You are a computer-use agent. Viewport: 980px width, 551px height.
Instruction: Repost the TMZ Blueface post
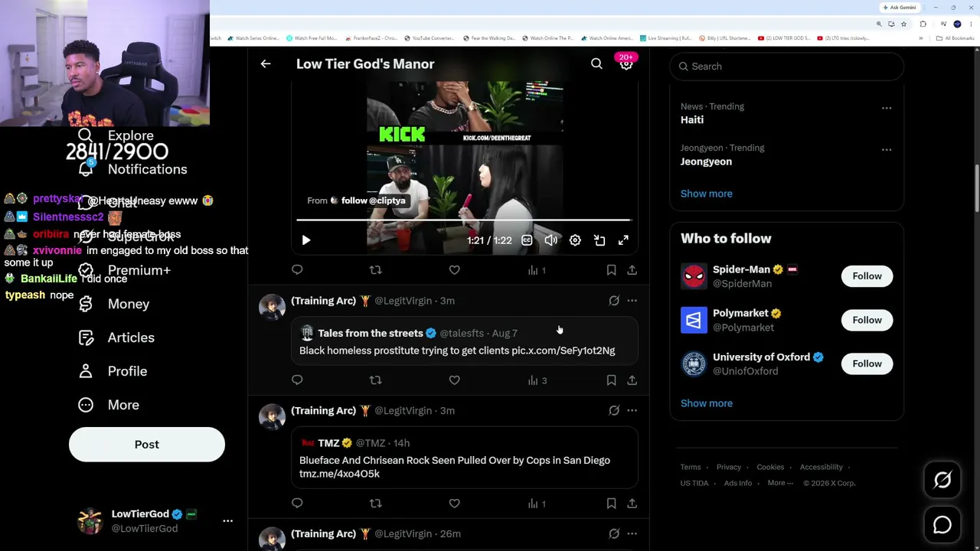click(x=375, y=504)
